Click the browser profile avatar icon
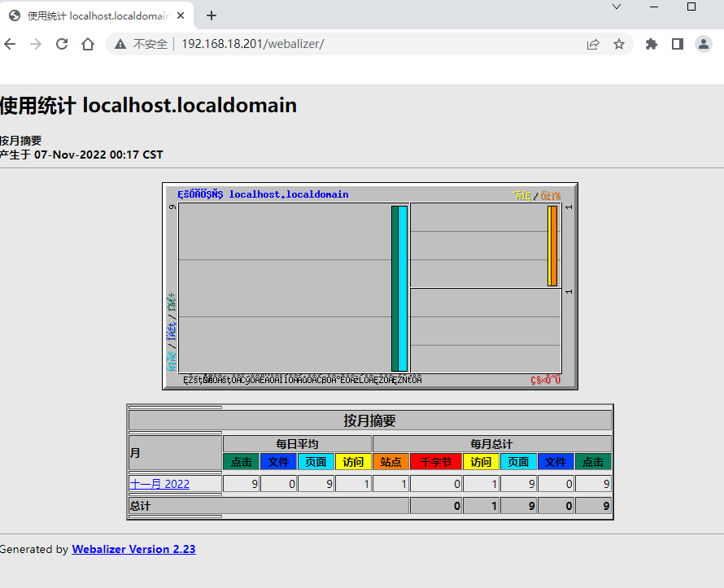The image size is (724, 588). [703, 44]
